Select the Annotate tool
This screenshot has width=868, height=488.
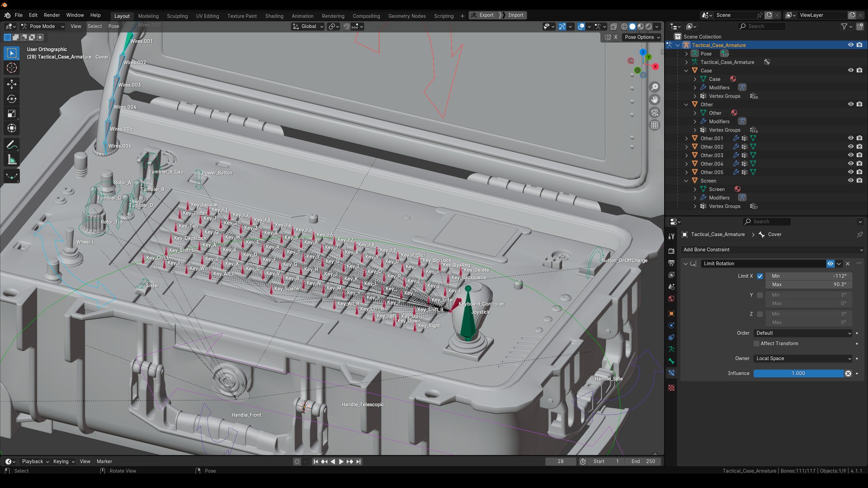(x=12, y=145)
